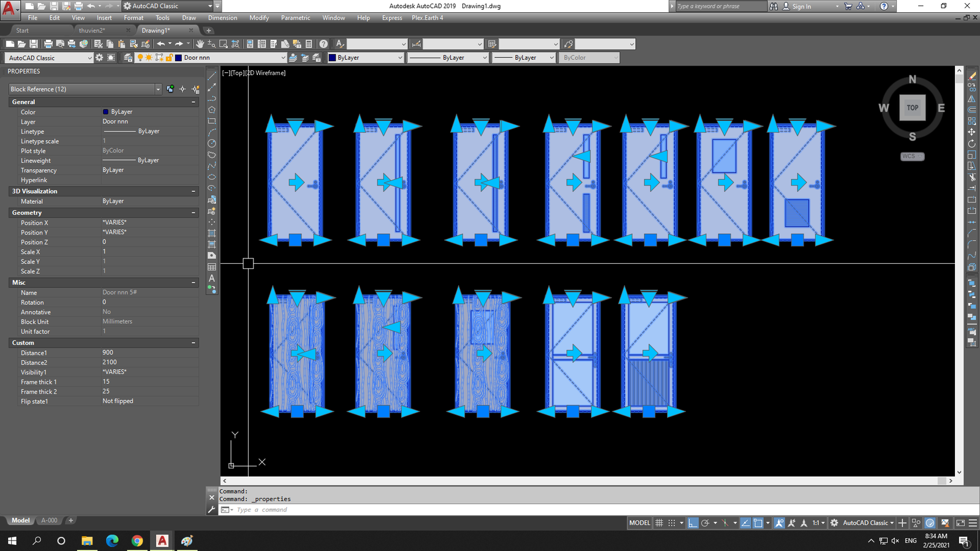Screen dimensions: 980x551
Task: Switch to the thuvien2 drawing tab
Action: (x=93, y=29)
